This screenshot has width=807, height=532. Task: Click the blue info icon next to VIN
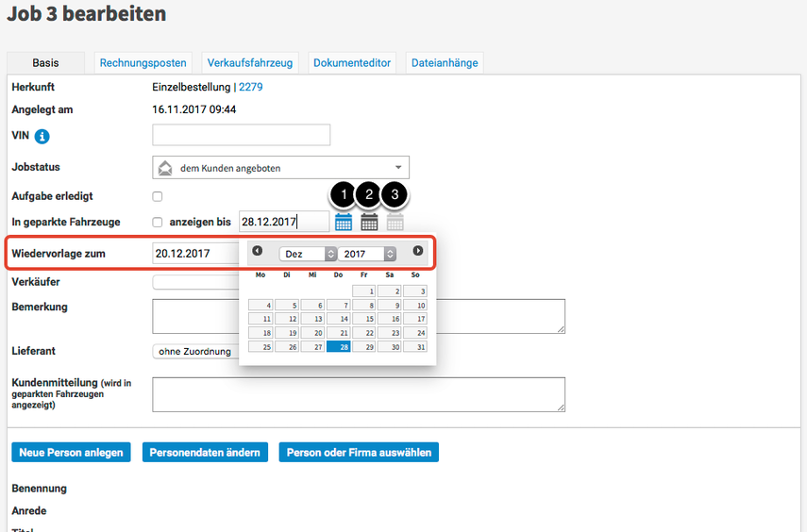[x=42, y=138]
